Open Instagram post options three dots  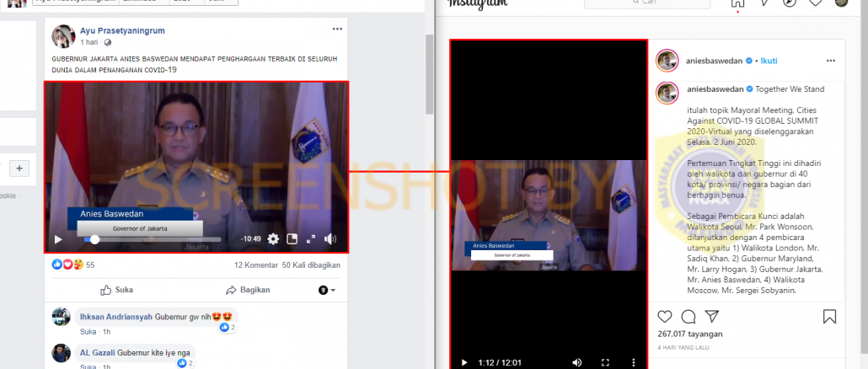(831, 61)
